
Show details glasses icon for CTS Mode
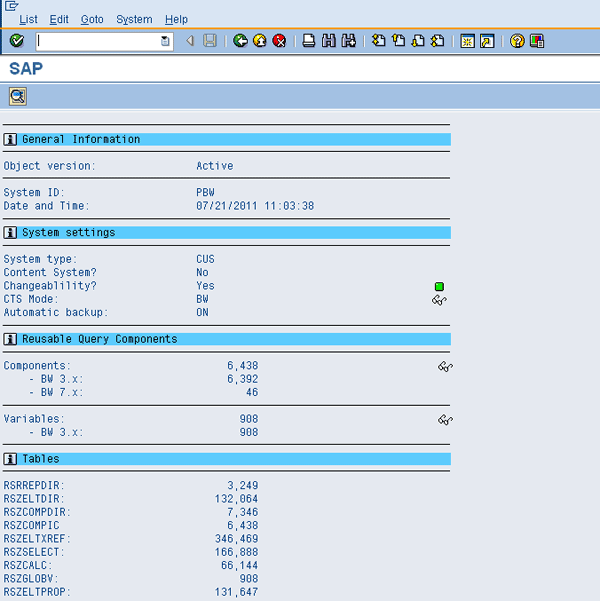pyautogui.click(x=439, y=300)
